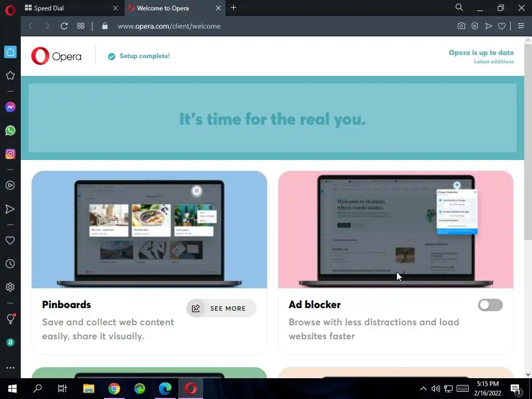Launch Google Chrome from taskbar

tap(114, 389)
